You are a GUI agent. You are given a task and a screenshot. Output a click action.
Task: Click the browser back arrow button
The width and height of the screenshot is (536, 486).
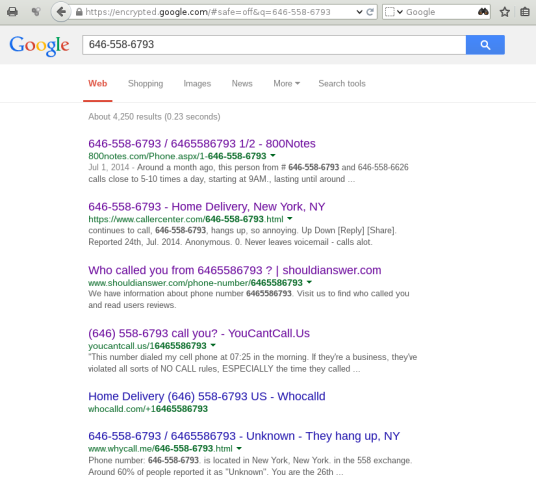tap(61, 12)
